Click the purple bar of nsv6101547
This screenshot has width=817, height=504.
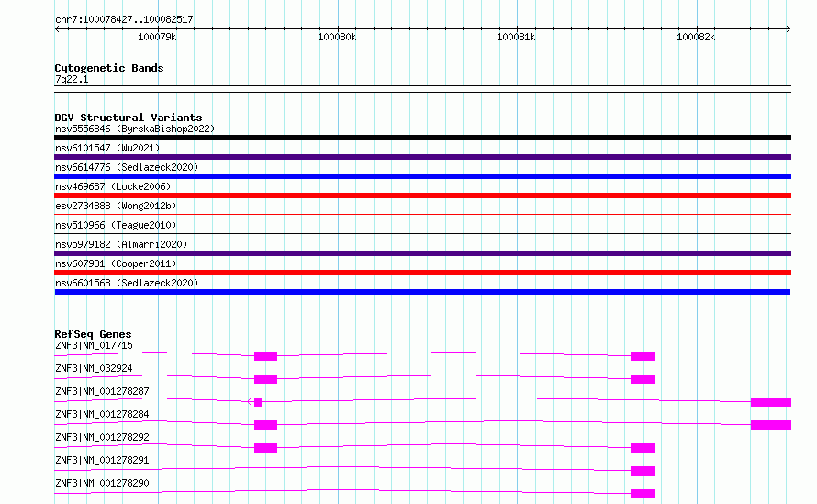tap(422, 157)
